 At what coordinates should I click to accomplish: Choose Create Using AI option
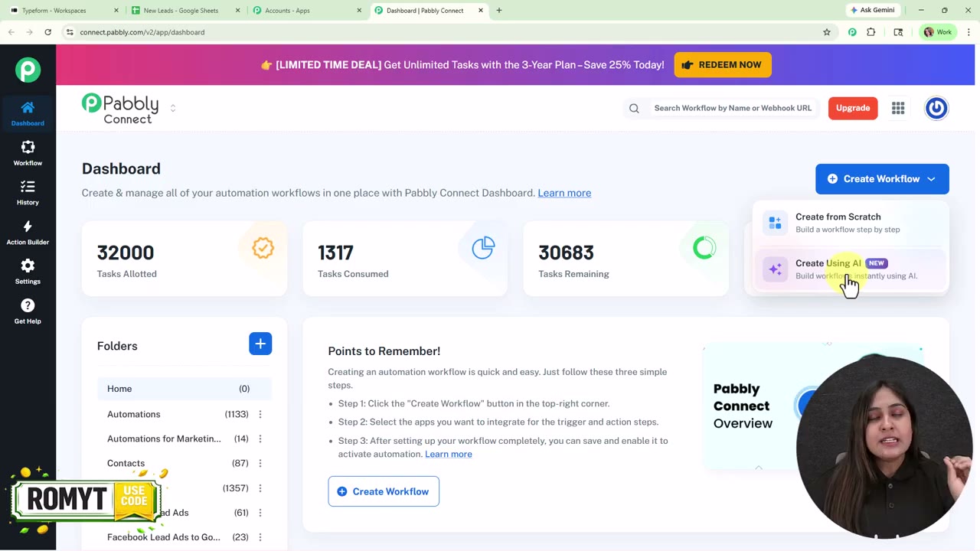(x=851, y=269)
